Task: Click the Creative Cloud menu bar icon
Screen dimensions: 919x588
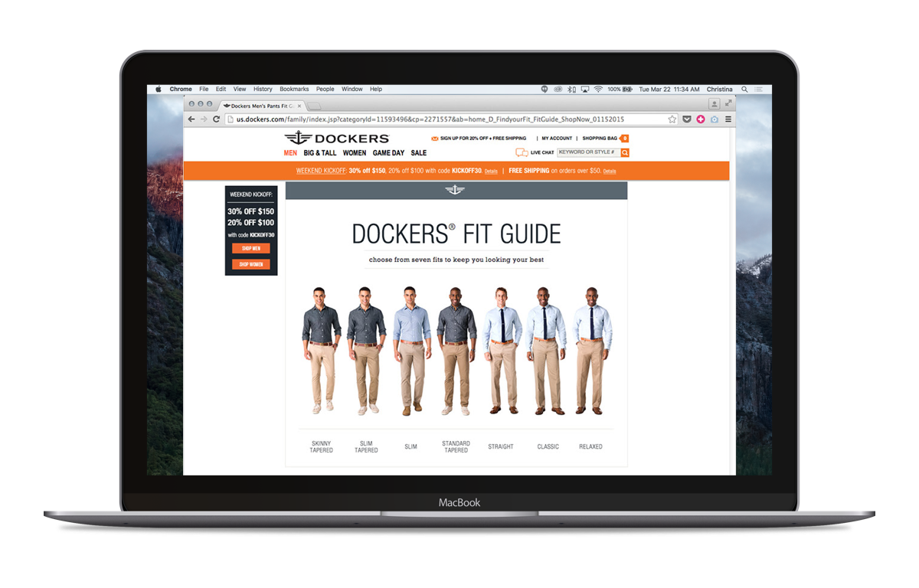Action: pos(557,90)
